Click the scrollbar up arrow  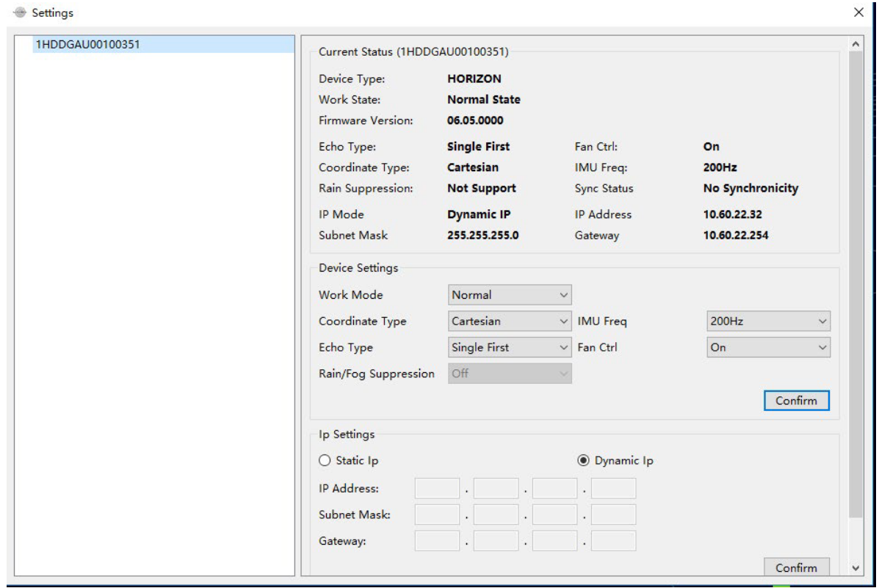click(856, 44)
